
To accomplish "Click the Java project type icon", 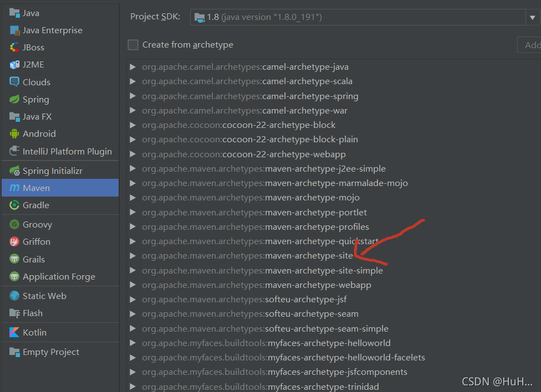I will [x=14, y=13].
